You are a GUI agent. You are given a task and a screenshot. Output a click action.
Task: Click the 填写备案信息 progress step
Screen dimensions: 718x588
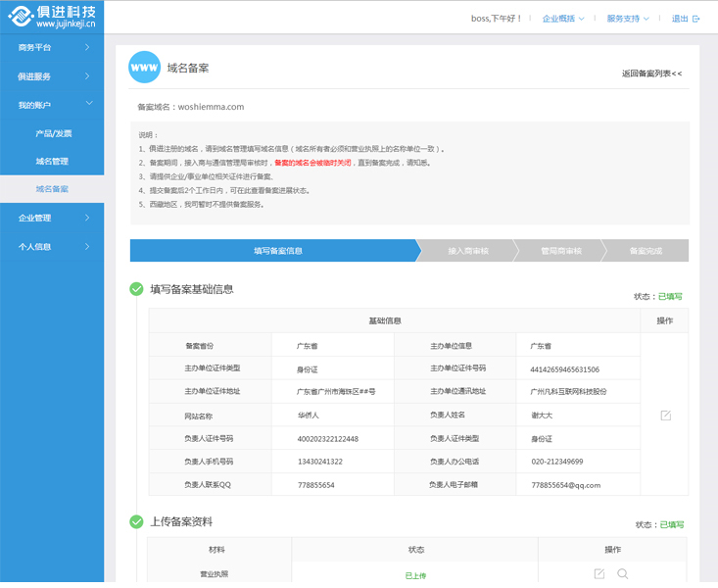pyautogui.click(x=277, y=251)
